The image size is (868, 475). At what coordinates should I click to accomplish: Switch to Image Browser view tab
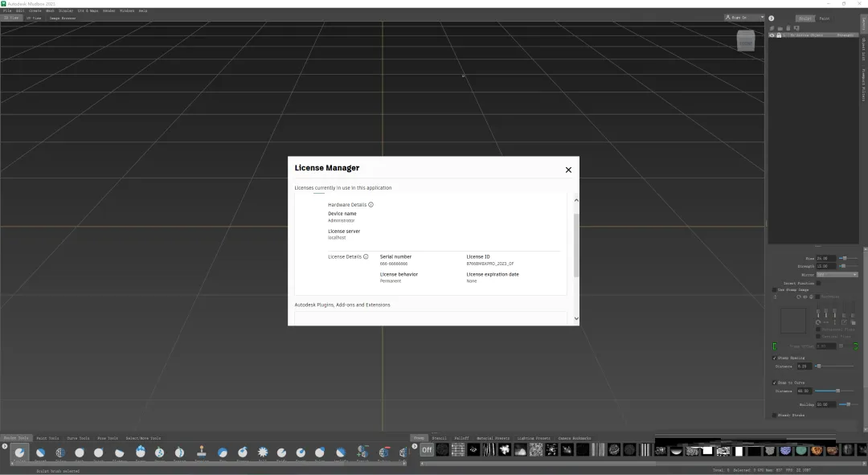pyautogui.click(x=63, y=18)
